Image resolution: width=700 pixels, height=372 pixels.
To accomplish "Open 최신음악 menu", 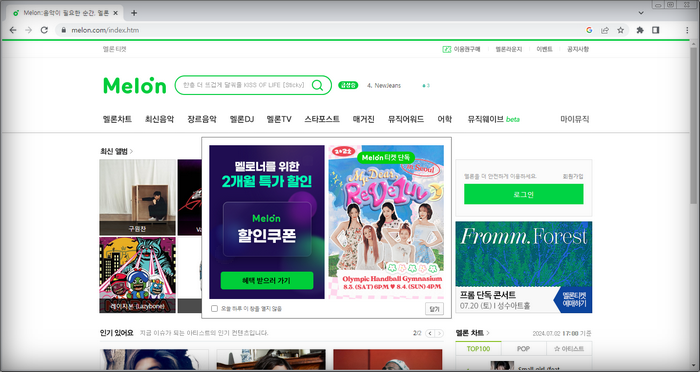I will point(159,119).
